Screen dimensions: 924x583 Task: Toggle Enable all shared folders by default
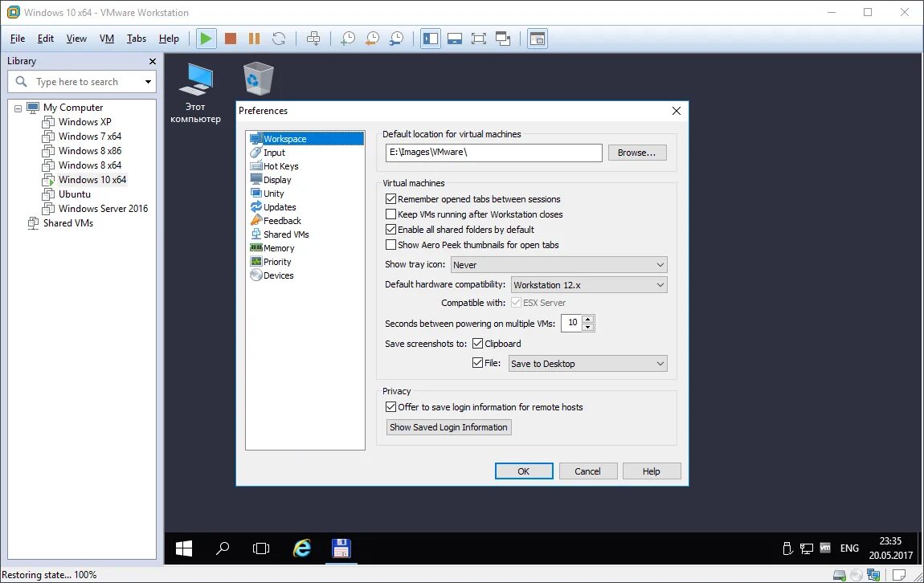pos(390,230)
